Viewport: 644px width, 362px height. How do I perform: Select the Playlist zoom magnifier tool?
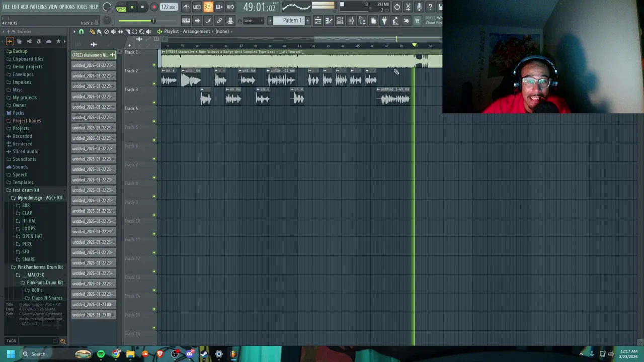141,32
